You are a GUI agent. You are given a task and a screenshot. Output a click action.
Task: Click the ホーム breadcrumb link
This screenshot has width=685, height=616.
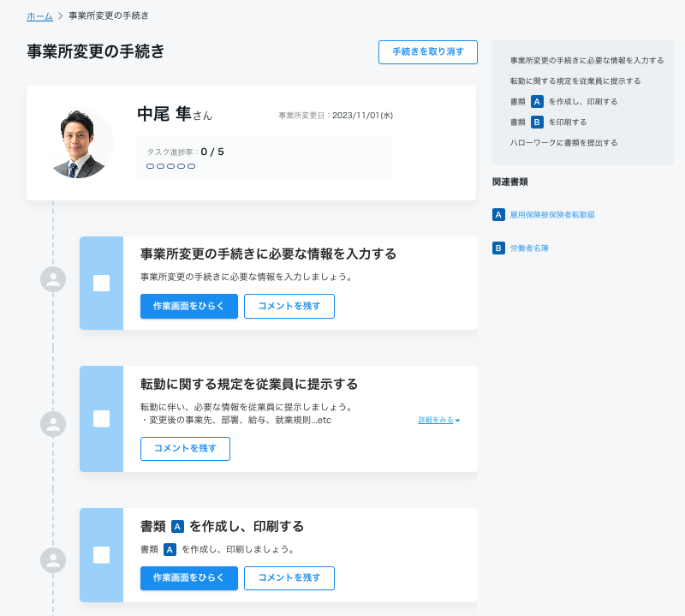coord(39,16)
